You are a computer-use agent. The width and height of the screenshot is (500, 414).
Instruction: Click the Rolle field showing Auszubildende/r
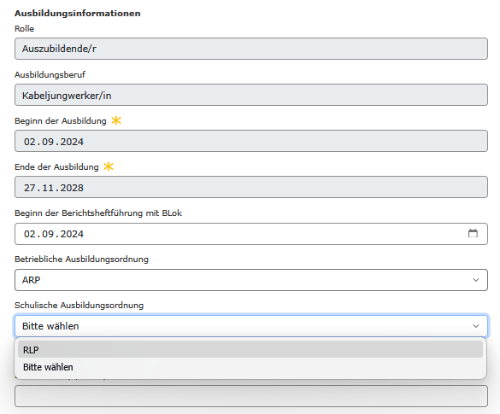251,49
